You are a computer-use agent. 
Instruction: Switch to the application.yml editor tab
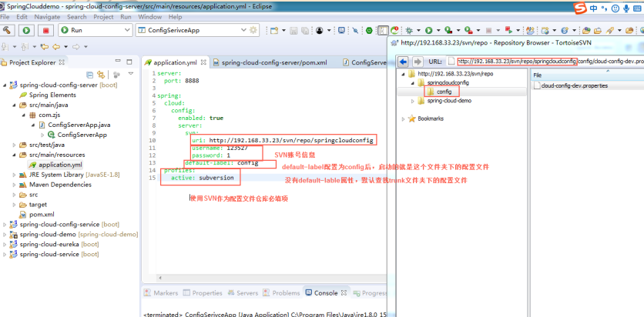click(x=175, y=63)
